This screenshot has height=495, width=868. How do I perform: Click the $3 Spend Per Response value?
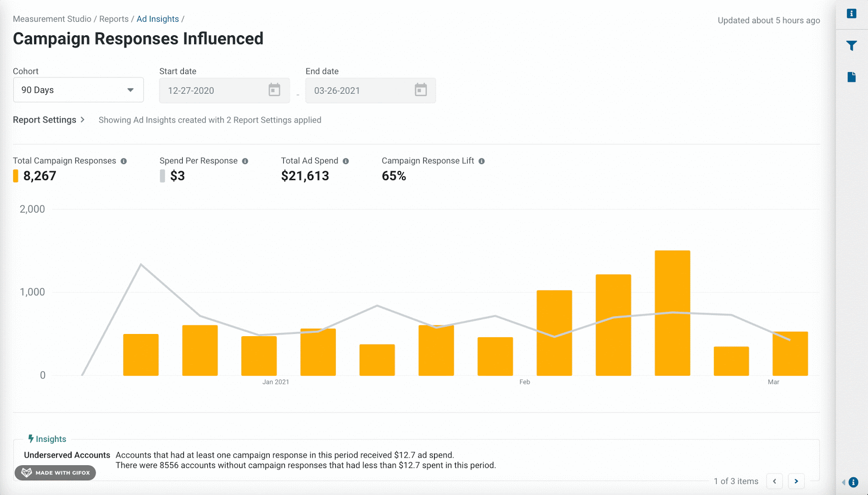(177, 176)
